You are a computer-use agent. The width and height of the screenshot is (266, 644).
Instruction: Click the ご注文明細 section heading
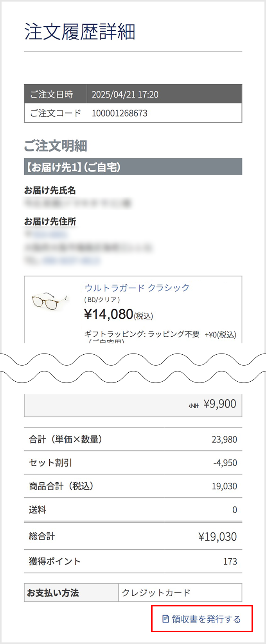[56, 146]
